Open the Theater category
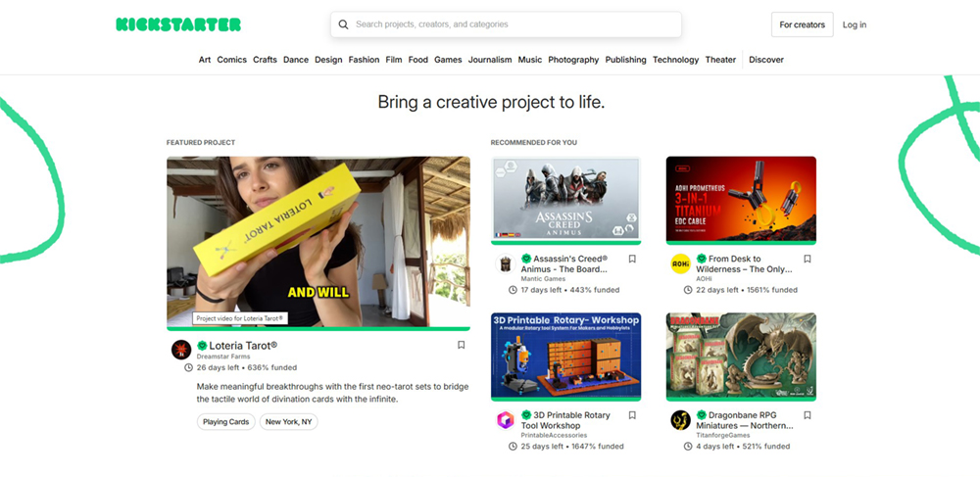This screenshot has height=477, width=980. pyautogui.click(x=720, y=60)
